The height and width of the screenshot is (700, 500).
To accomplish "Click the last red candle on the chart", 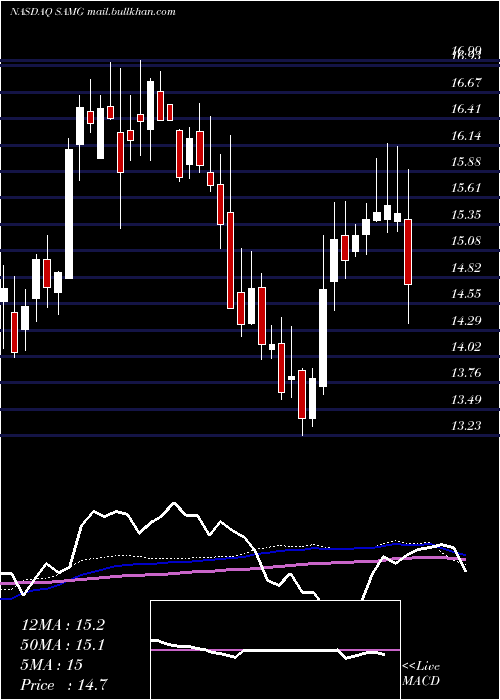I will point(408,252).
